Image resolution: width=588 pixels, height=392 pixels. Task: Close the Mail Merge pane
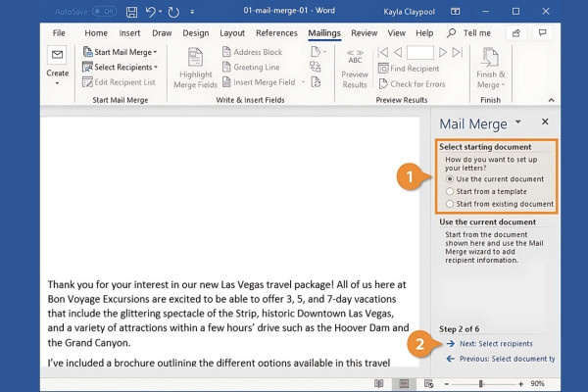pos(545,122)
